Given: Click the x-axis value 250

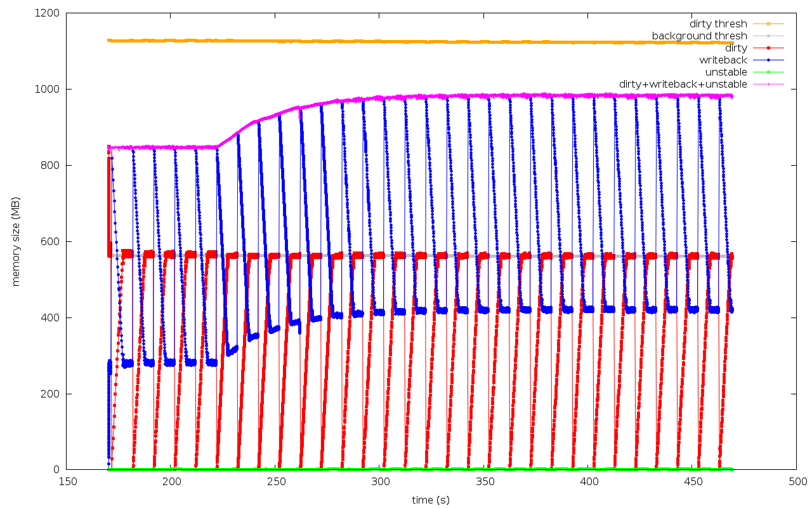Looking at the screenshot, I should [276, 482].
